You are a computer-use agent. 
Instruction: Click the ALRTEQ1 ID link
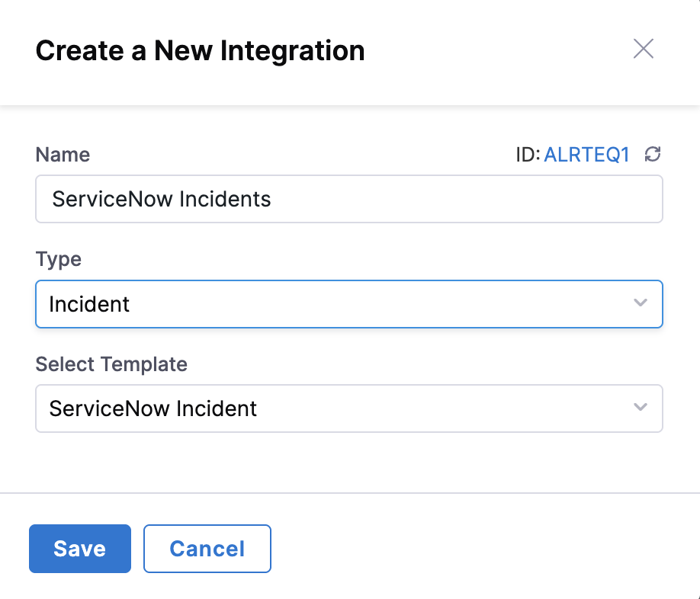[x=586, y=155]
